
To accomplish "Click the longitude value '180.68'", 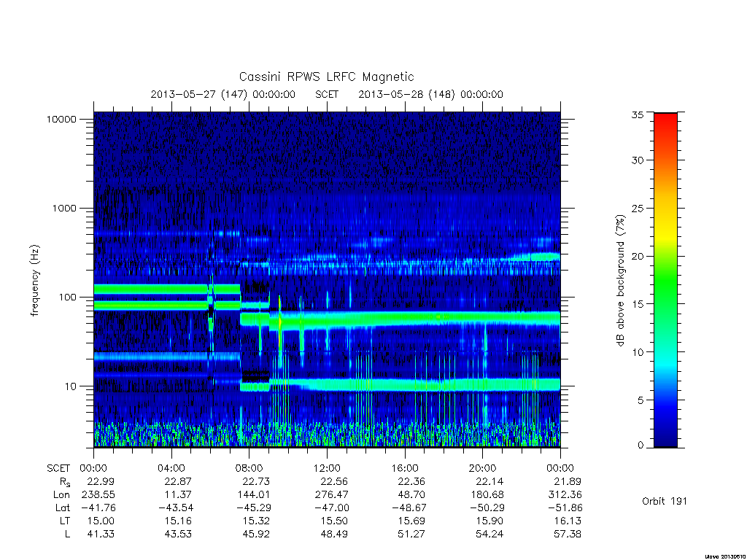I will 487,495.
